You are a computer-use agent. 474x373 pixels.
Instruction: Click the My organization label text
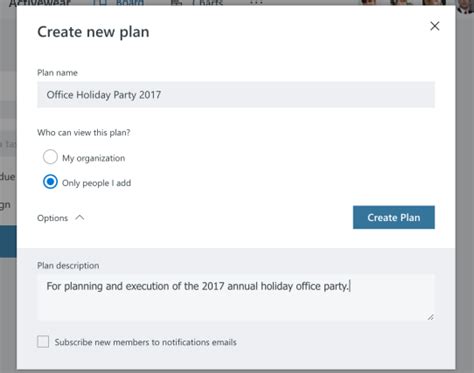tap(94, 158)
